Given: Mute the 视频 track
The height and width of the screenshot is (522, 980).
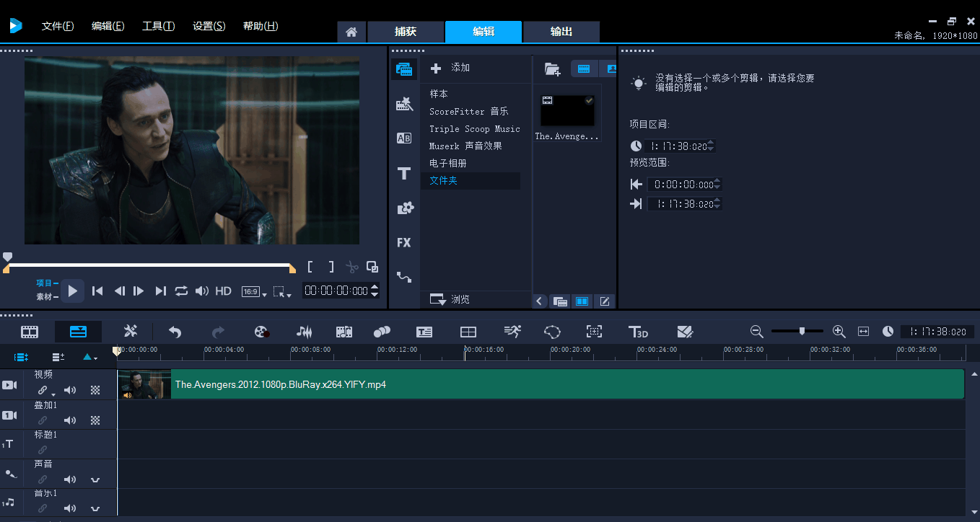Looking at the screenshot, I should 70,390.
